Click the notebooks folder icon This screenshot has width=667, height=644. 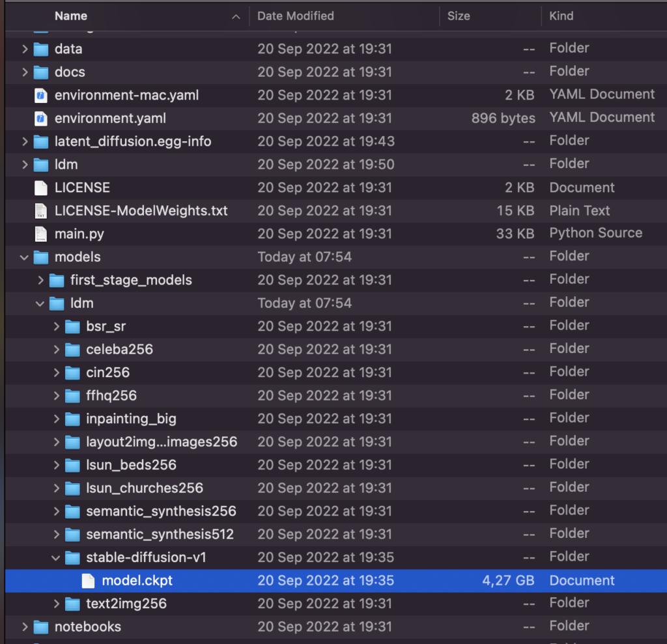41,627
